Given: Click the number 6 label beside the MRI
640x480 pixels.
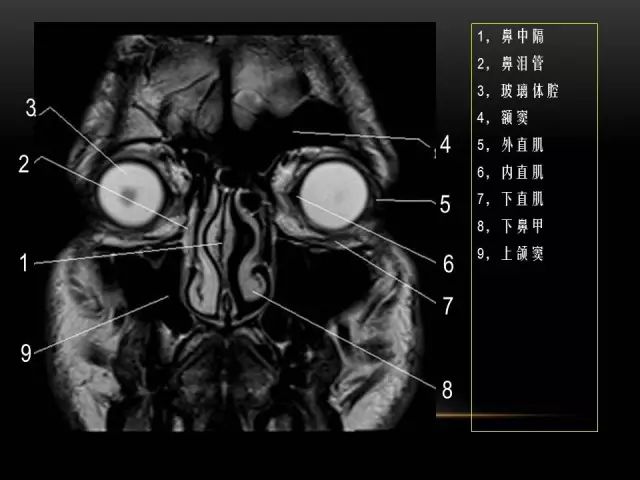Looking at the screenshot, I should [x=448, y=264].
